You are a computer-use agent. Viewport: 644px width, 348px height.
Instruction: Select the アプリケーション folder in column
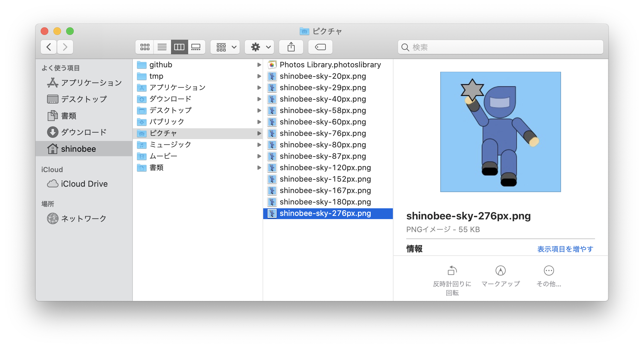[x=198, y=88]
